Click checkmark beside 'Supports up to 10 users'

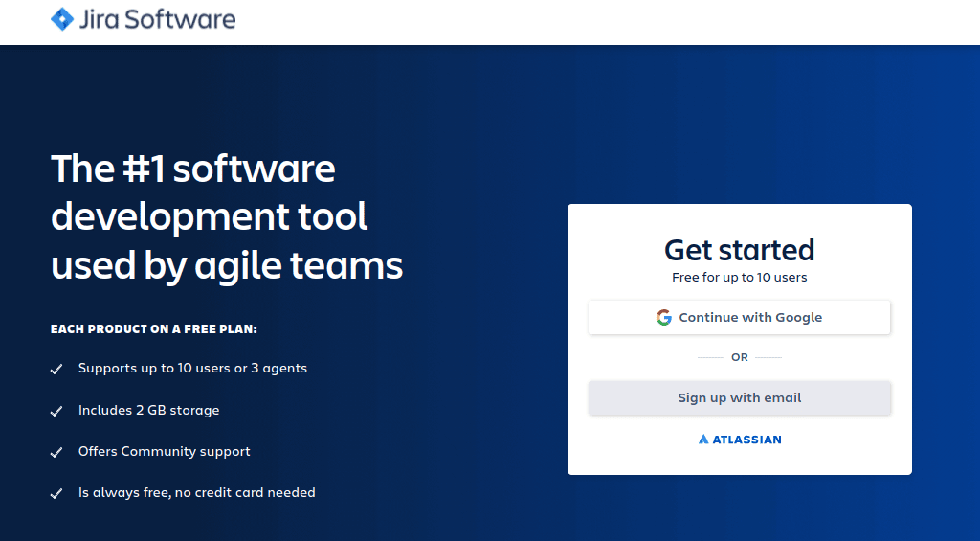(56, 369)
